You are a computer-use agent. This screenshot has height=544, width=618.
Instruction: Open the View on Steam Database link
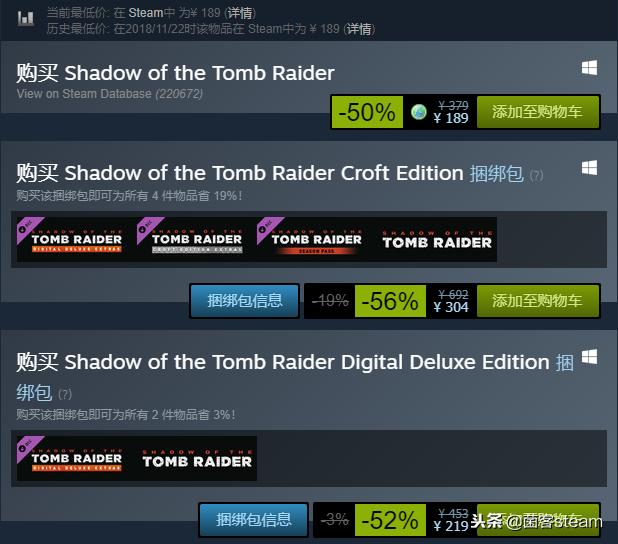(x=85, y=94)
